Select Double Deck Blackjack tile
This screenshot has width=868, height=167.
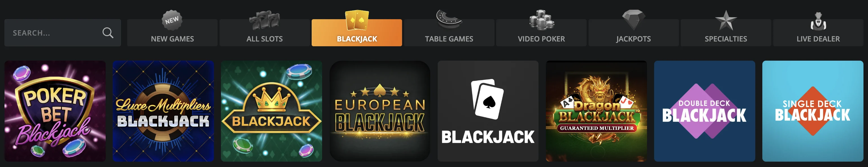coord(705,111)
